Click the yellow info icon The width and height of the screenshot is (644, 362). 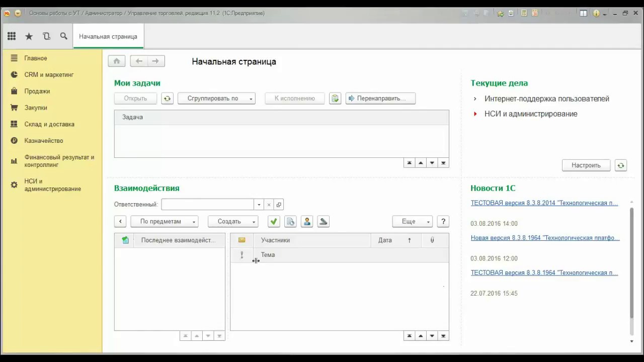click(596, 14)
